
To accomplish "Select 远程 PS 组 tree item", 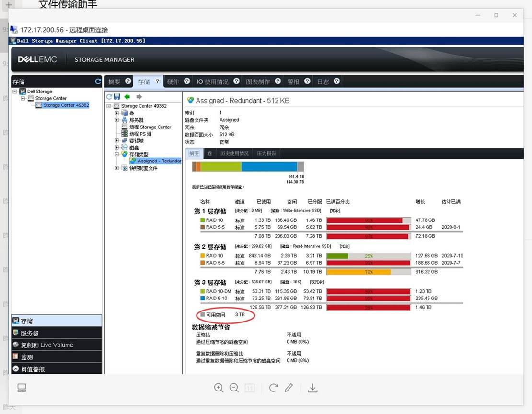I will click(x=140, y=134).
